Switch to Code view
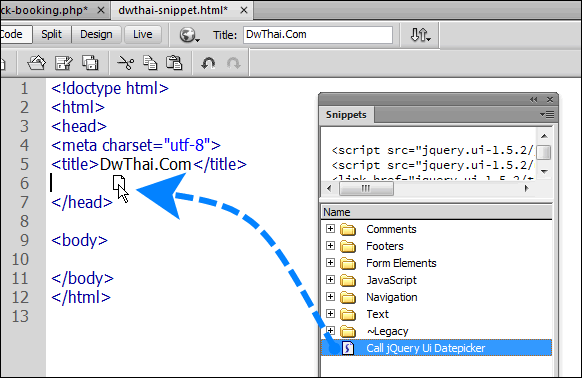This screenshot has width=582, height=378. 15,35
